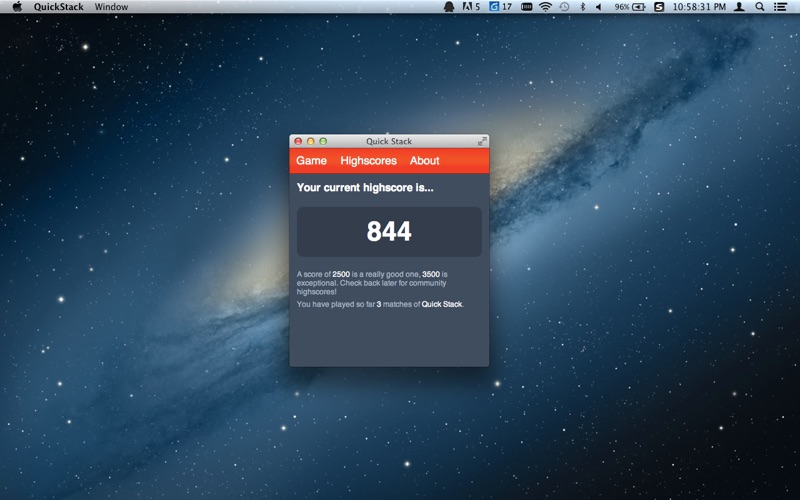Open the Wi-Fi status menu
The image size is (800, 500).
pos(545,7)
